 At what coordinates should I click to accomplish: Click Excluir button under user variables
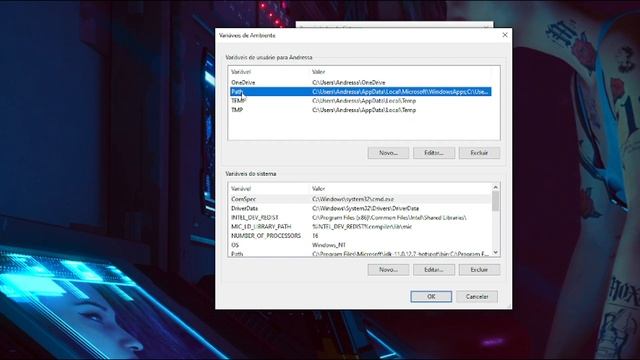click(479, 153)
